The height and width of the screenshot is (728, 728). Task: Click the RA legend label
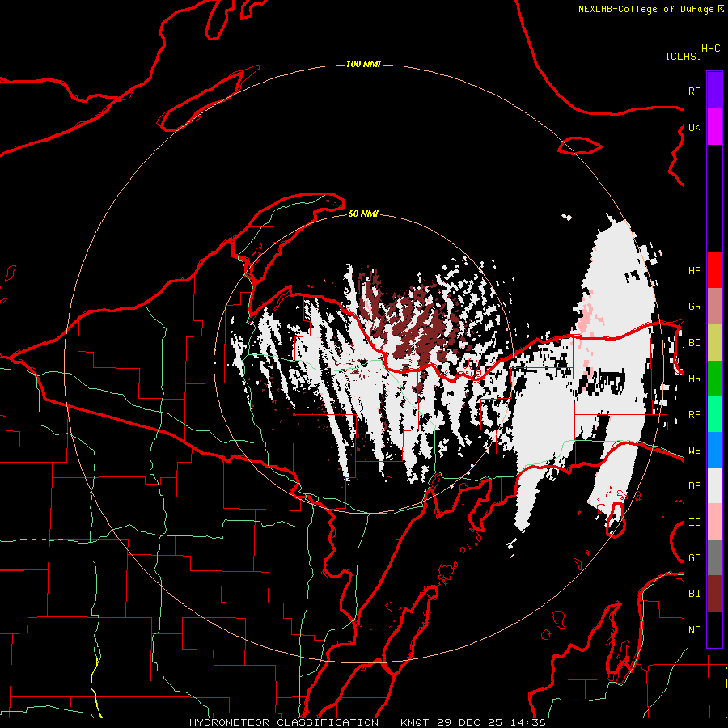click(694, 415)
